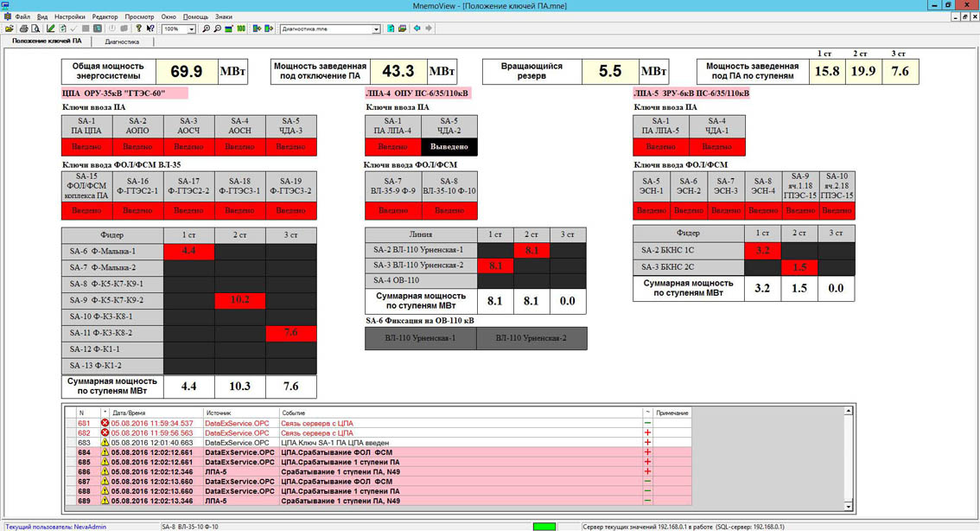Click the red plus sign in row 682
This screenshot has width=980, height=531.
click(647, 432)
